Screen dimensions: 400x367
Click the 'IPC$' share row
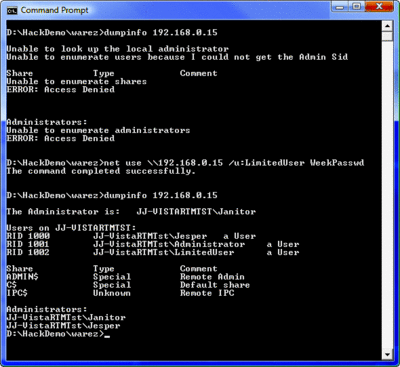coord(120,293)
